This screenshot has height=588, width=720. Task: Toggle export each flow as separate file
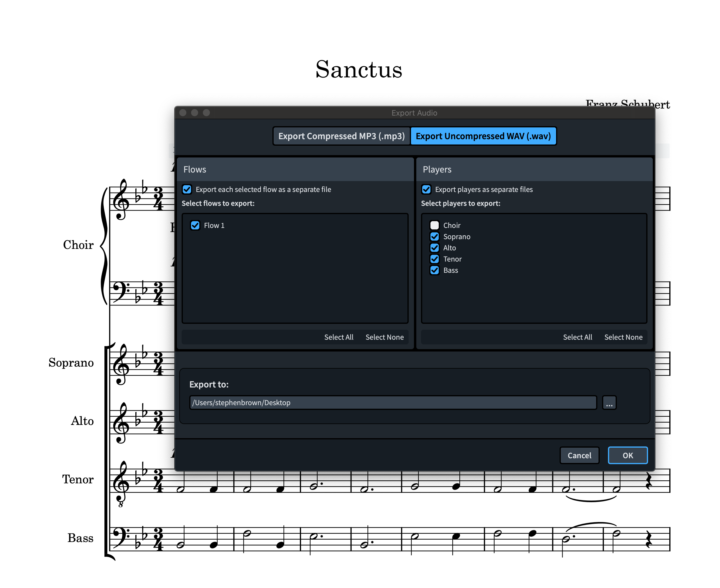coord(187,189)
